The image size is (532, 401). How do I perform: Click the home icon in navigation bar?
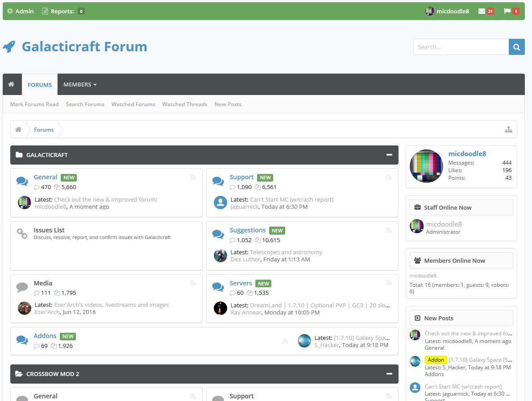tap(11, 84)
